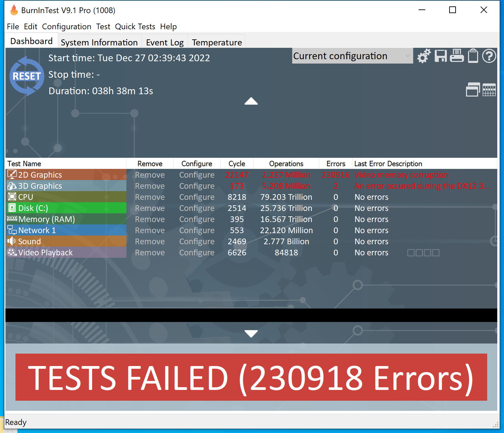Open the Edit menu
504x433 pixels.
click(31, 27)
